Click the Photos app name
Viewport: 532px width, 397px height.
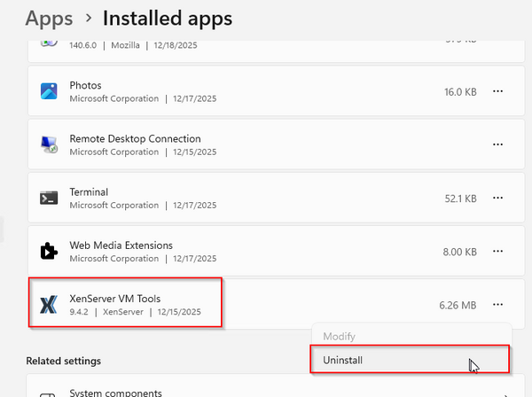click(88, 86)
